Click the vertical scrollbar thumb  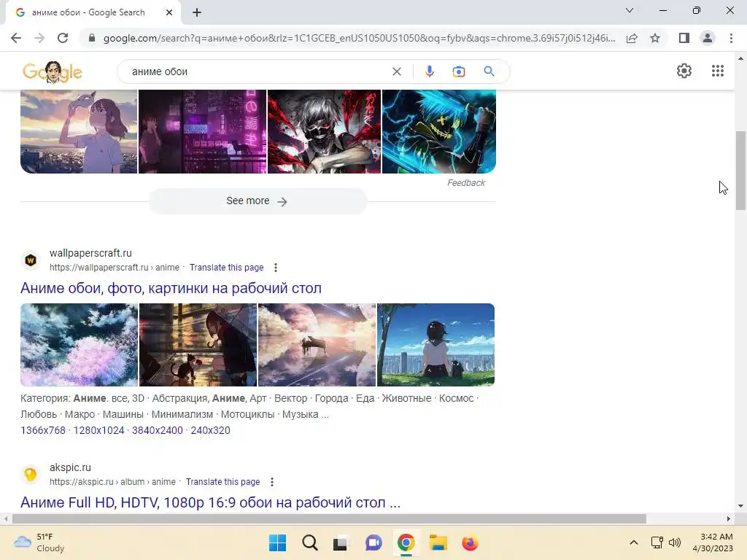[x=740, y=171]
